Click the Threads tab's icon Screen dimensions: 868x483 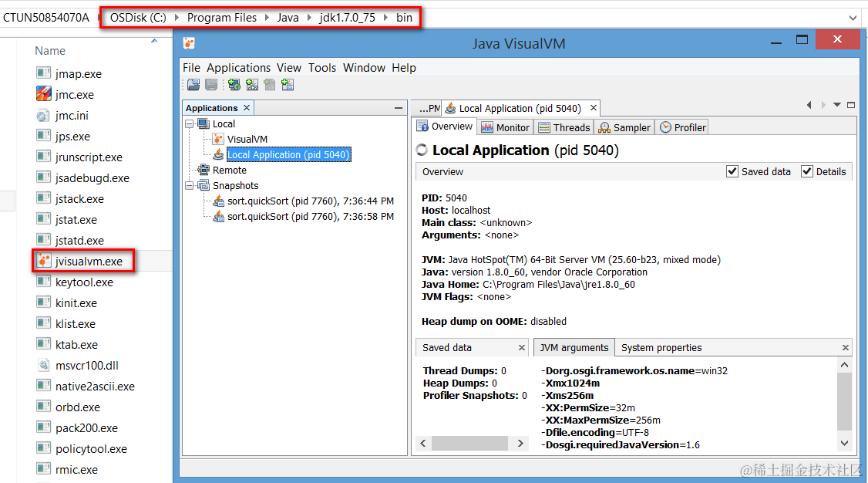(x=544, y=127)
